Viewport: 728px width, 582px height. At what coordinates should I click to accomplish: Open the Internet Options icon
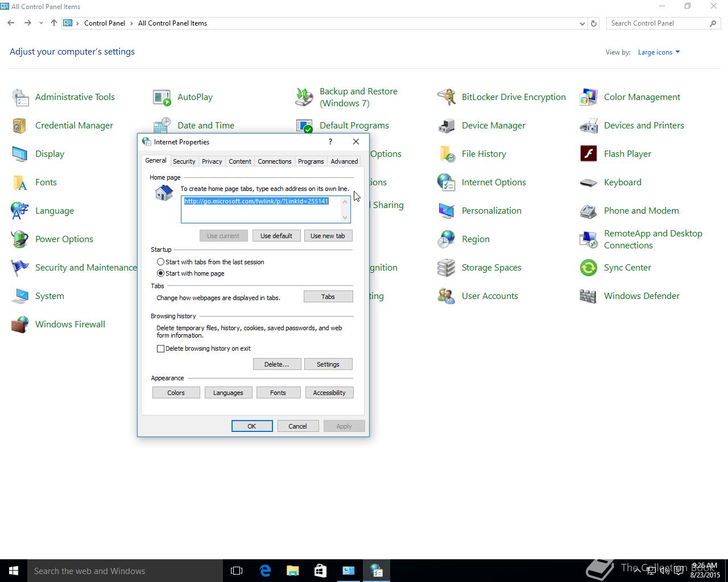(446, 182)
